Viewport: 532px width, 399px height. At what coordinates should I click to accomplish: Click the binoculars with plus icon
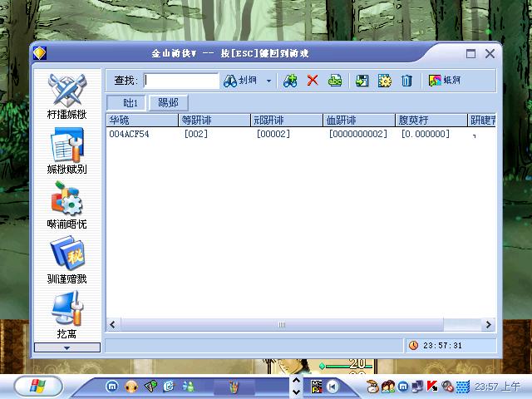290,81
